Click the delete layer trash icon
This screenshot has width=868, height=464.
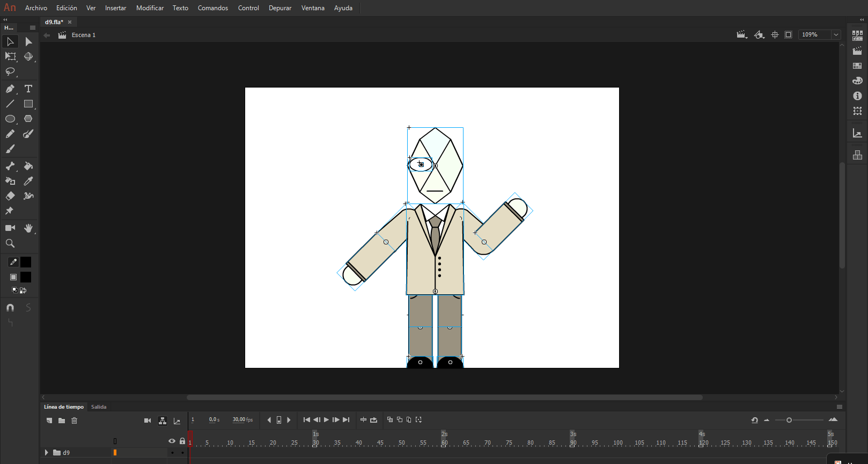point(75,421)
